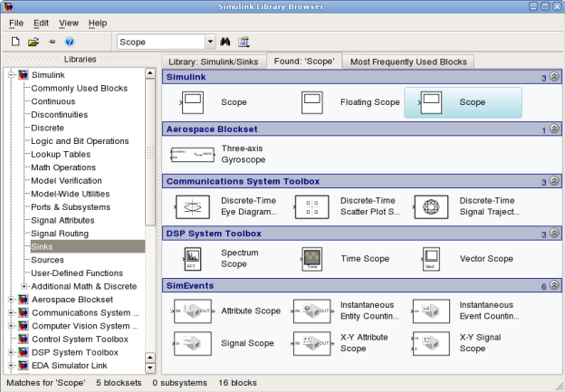The height and width of the screenshot is (392, 565).
Task: Select the Model Verification library
Action: 66,180
